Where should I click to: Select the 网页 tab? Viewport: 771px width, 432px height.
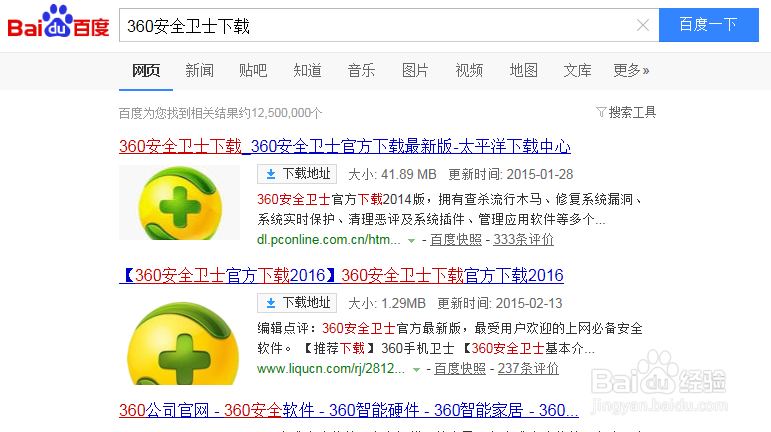click(146, 71)
